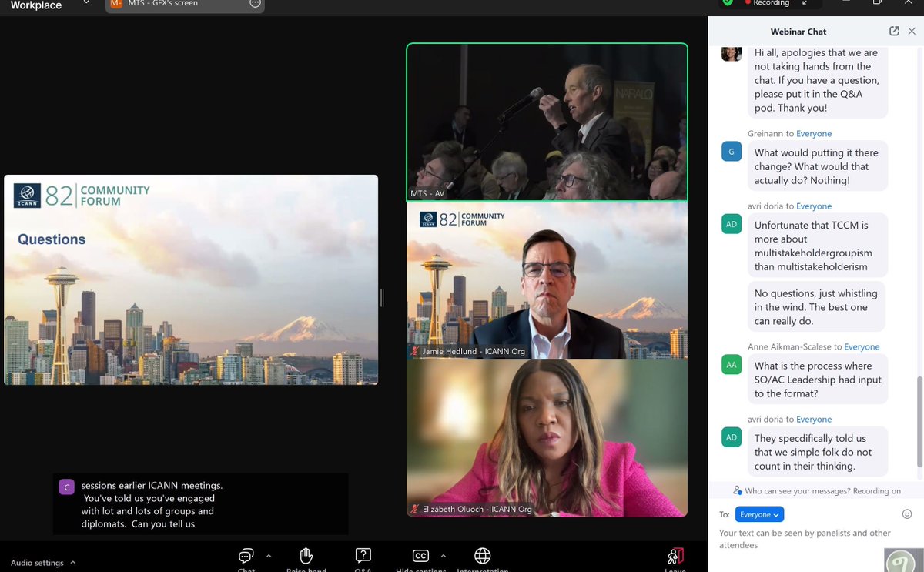The width and height of the screenshot is (924, 572).
Task: Expand the caption options caret
Action: click(443, 555)
